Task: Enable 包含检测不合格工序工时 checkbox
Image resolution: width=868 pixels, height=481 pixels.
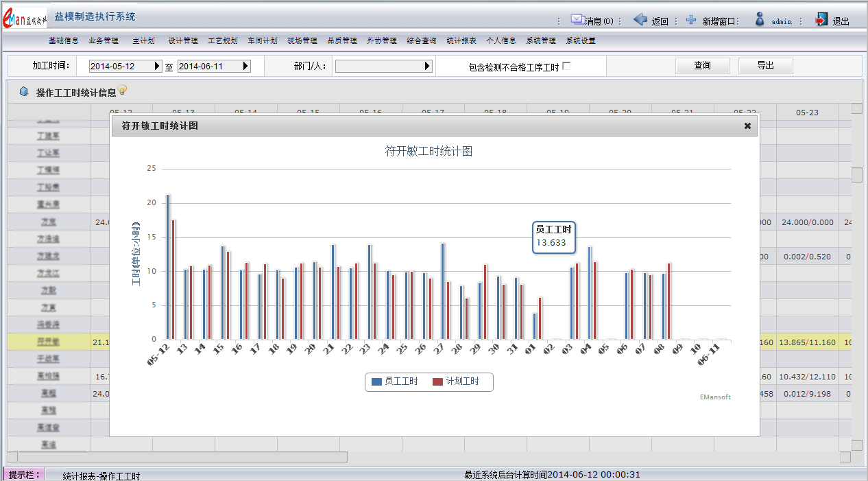Action: tap(566, 67)
